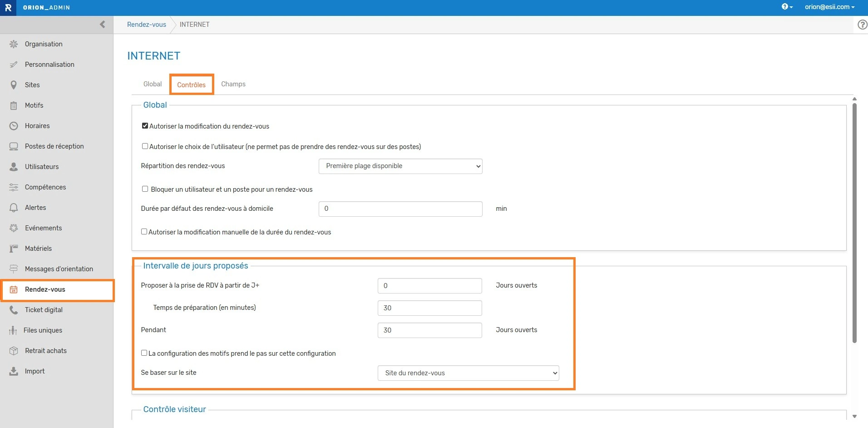Click the Horaires clock icon
The image size is (868, 428).
(14, 126)
